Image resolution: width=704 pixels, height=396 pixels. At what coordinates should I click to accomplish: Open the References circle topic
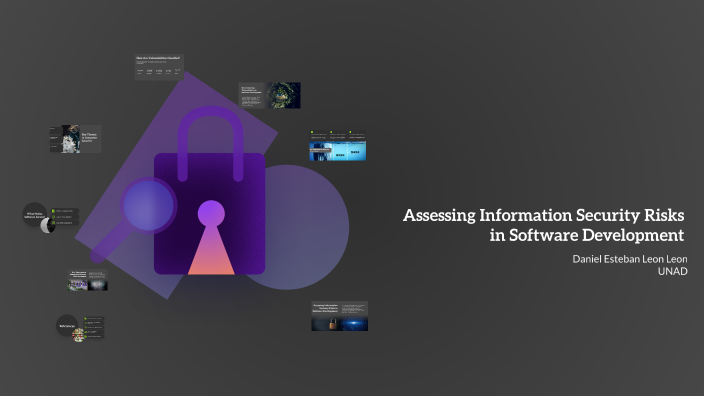click(x=67, y=326)
